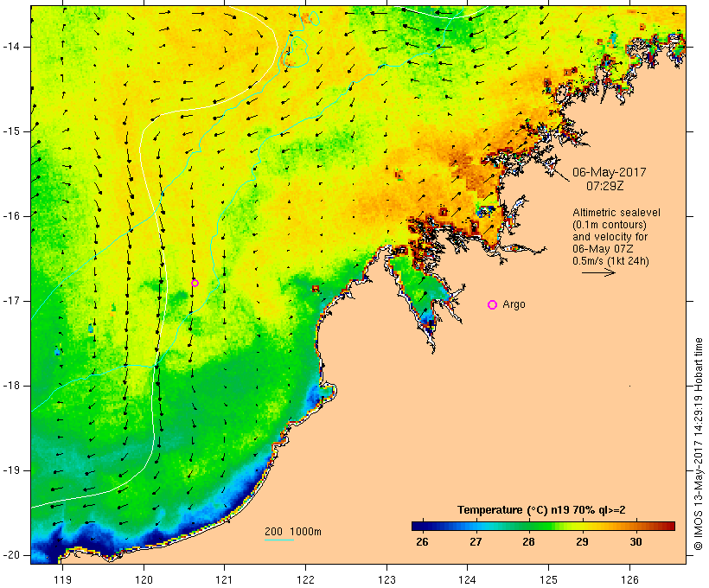This screenshot has width=709, height=588.
Task: Click the colorbar tick label '28'
Action: [528, 541]
